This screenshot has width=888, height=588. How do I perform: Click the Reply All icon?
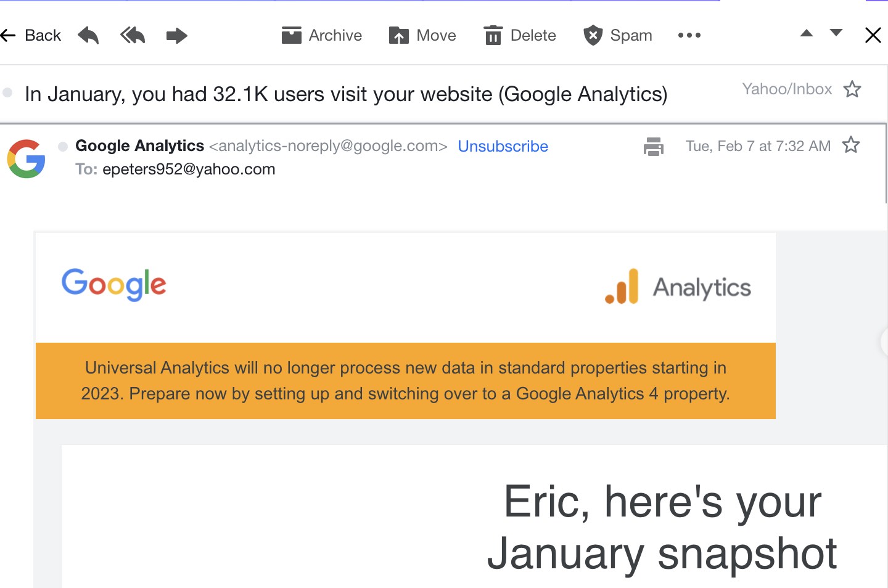[x=133, y=35]
